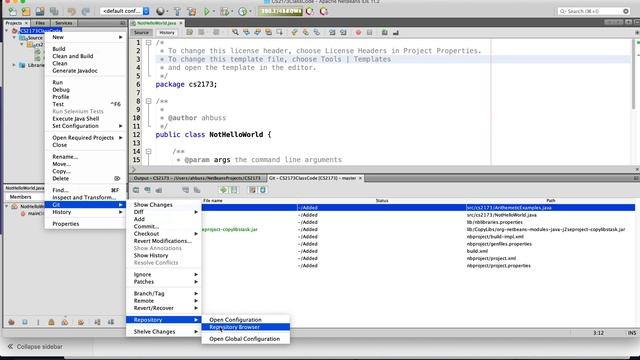The height and width of the screenshot is (360, 640).
Task: Expand the Libraries node in Projects tree
Action: tap(14, 65)
